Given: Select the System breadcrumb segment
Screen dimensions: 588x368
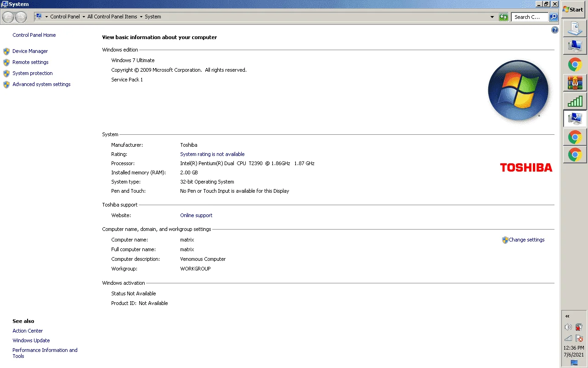Looking at the screenshot, I should [x=153, y=17].
